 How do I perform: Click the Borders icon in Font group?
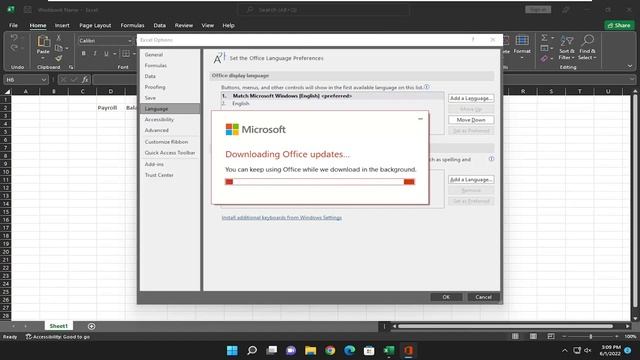coord(126,53)
